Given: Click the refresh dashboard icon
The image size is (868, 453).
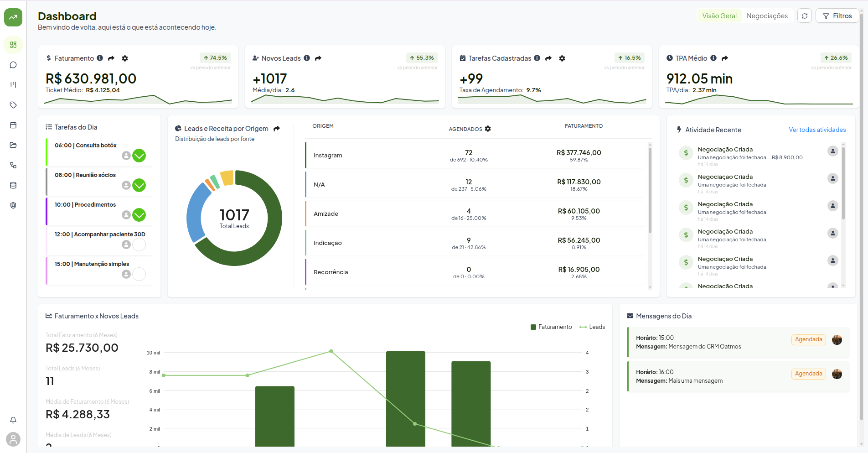Looking at the screenshot, I should [x=805, y=16].
